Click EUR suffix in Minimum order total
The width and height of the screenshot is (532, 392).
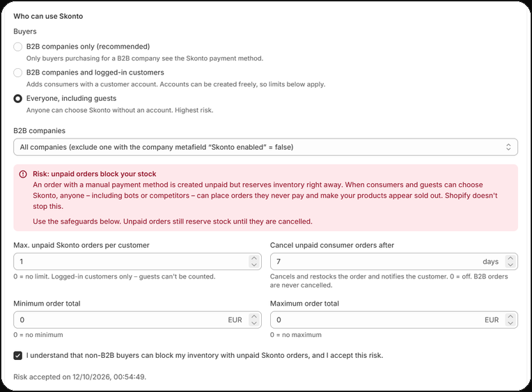pos(235,320)
